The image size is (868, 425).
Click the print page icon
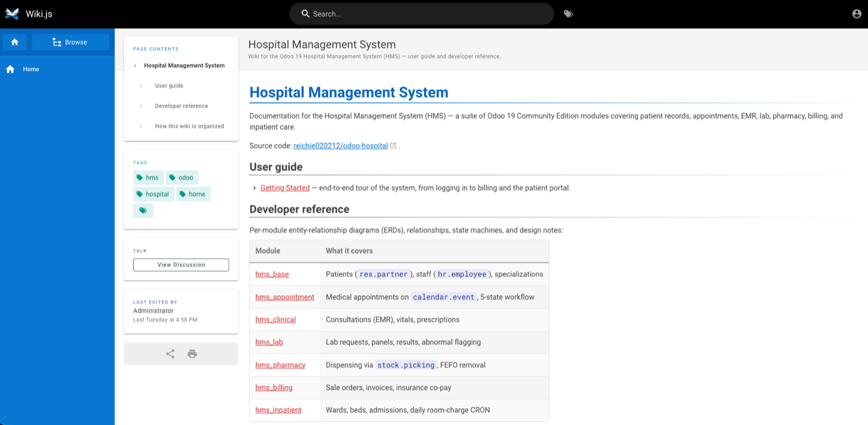click(x=192, y=354)
